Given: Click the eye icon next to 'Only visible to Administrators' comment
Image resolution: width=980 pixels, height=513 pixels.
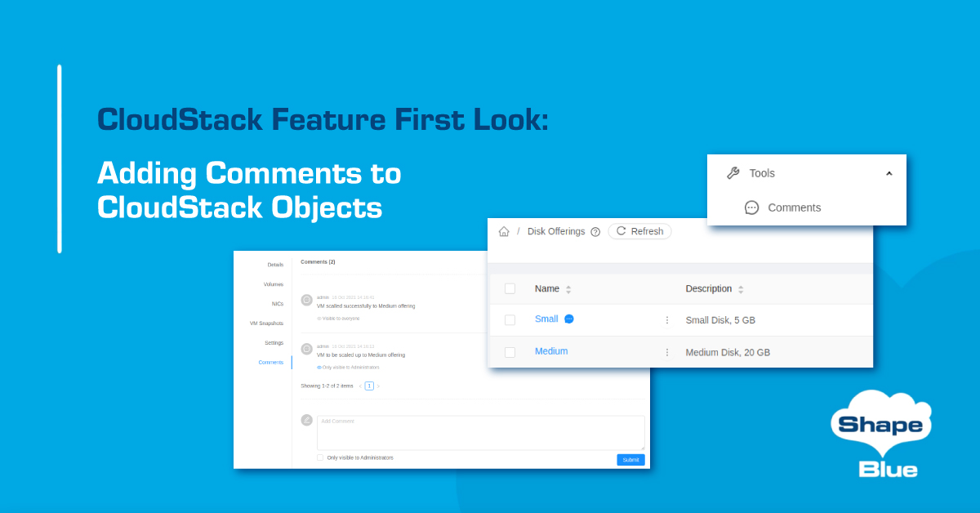Looking at the screenshot, I should pyautogui.click(x=319, y=368).
